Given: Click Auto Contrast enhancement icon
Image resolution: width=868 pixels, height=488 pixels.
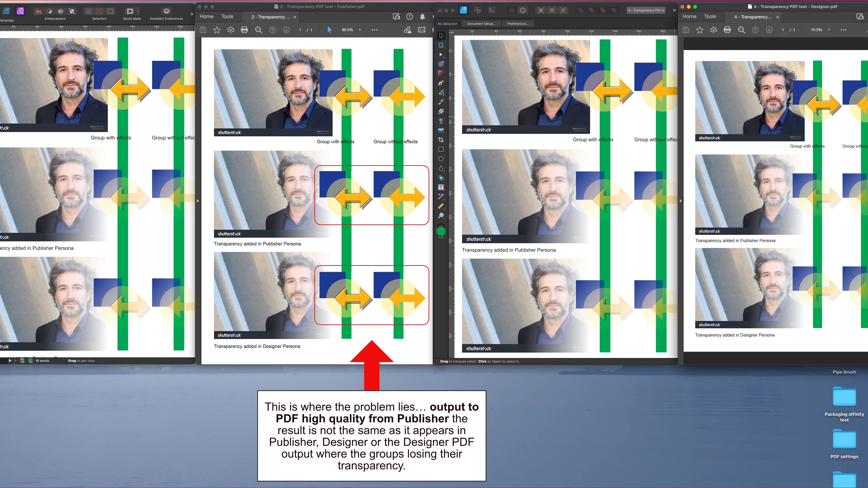Looking at the screenshot, I should pos(50,11).
